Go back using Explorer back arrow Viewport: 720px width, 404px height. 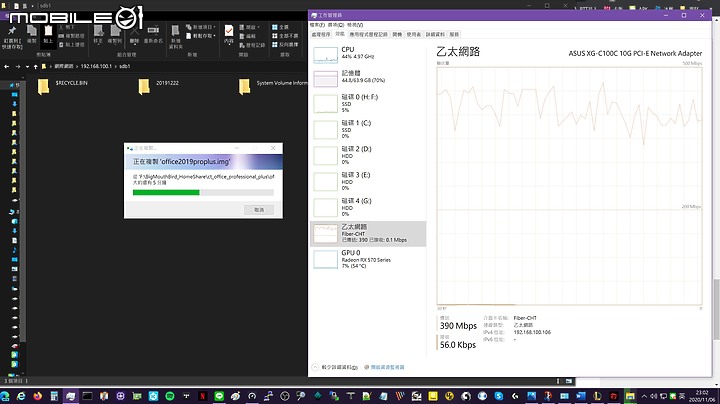[6, 67]
